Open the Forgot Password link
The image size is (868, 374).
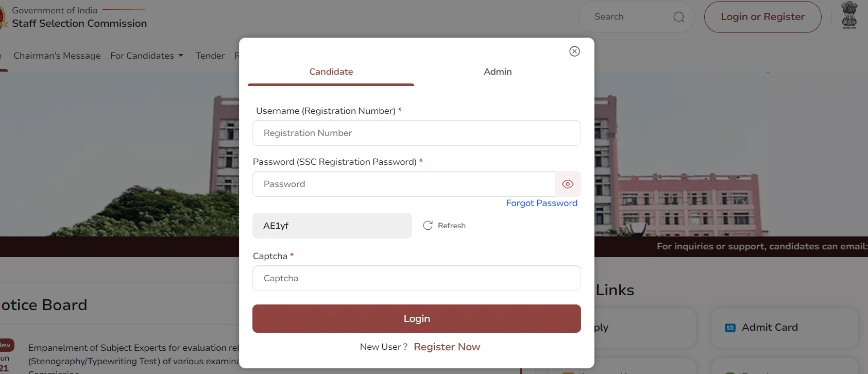[541, 203]
